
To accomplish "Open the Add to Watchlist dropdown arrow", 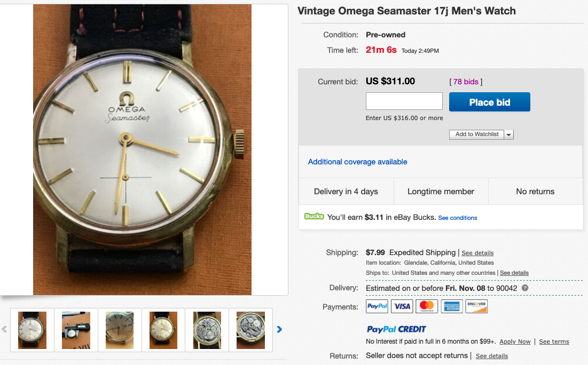I will click(x=509, y=134).
